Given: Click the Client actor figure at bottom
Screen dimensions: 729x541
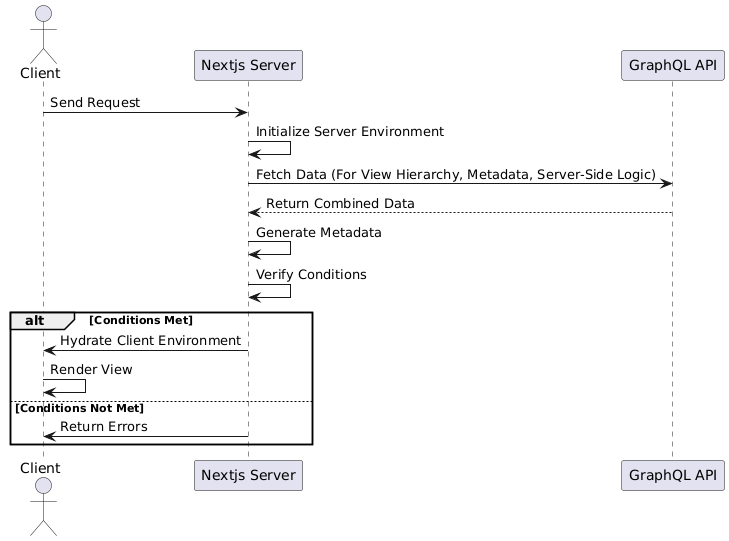Looking at the screenshot, I should pyautogui.click(x=43, y=508).
